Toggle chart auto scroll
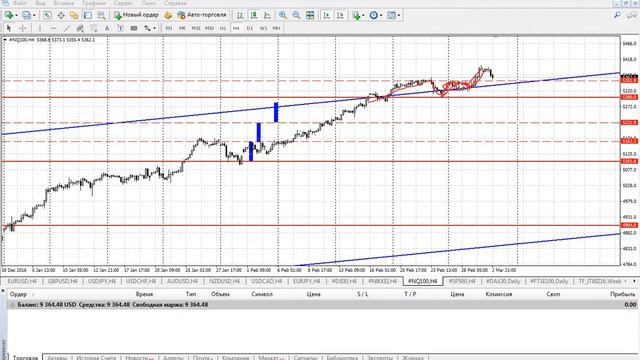Screen dimensions: 640x360 (327, 16)
